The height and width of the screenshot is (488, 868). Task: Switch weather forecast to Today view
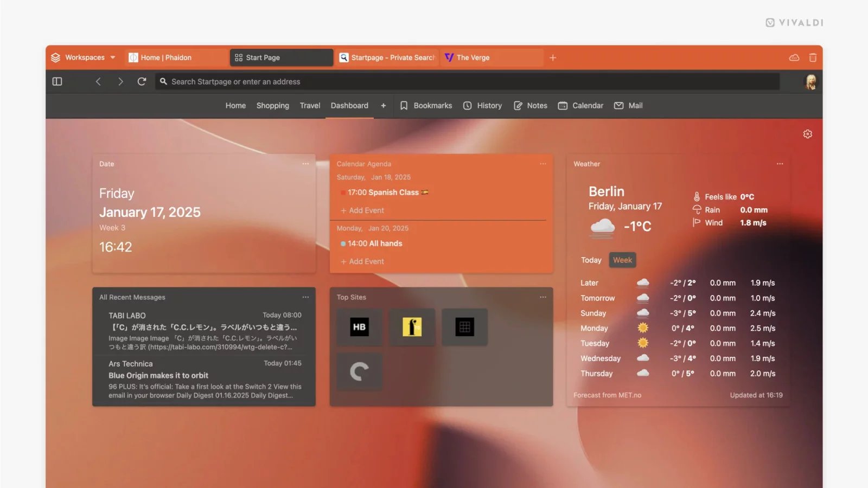pyautogui.click(x=591, y=260)
